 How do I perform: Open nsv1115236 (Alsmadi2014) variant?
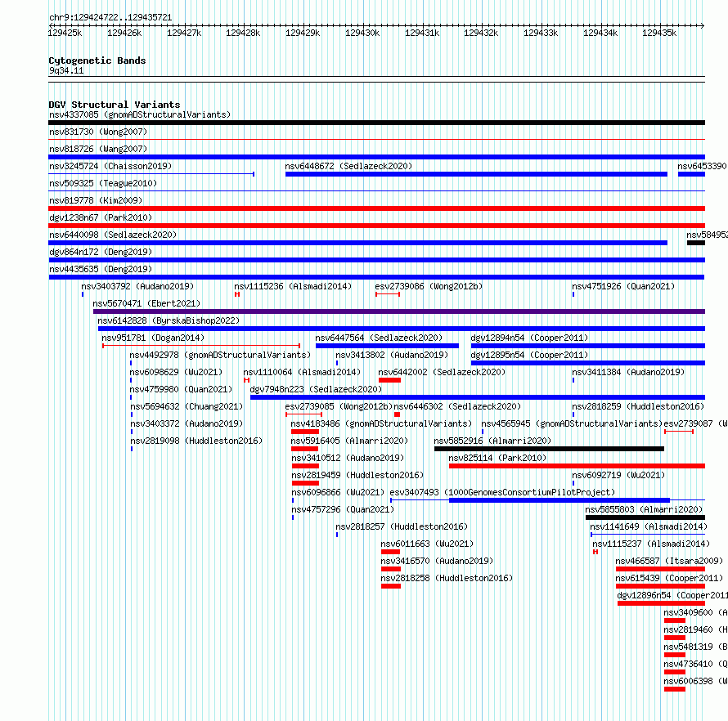click(293, 286)
